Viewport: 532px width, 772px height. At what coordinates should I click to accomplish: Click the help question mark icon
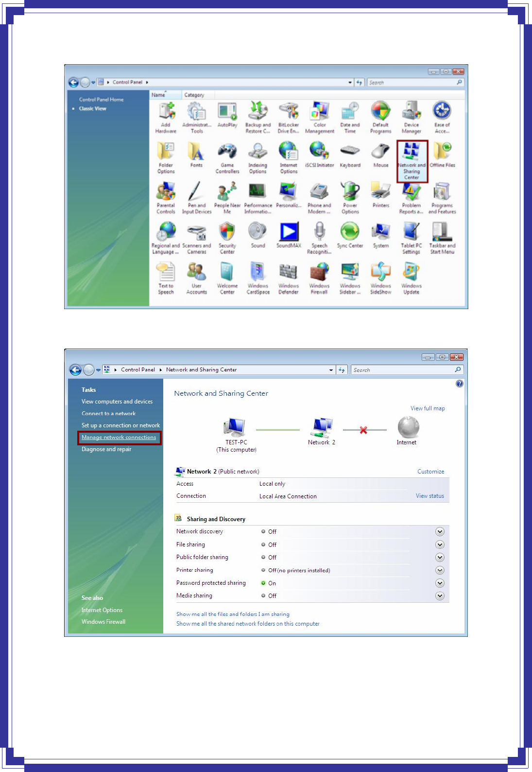coord(460,384)
